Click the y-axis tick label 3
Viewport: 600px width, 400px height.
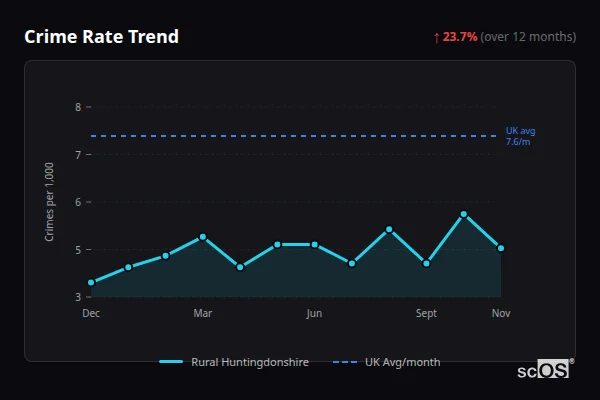pyautogui.click(x=78, y=297)
